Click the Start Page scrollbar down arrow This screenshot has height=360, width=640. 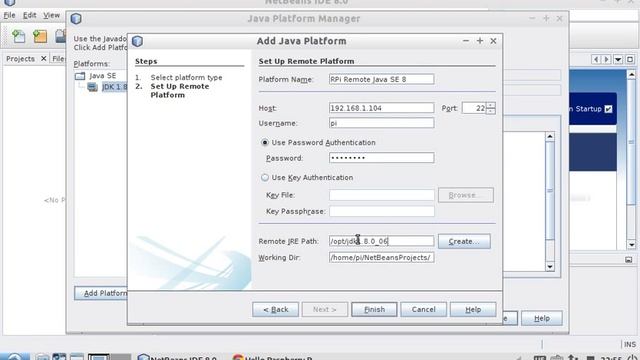click(631, 245)
